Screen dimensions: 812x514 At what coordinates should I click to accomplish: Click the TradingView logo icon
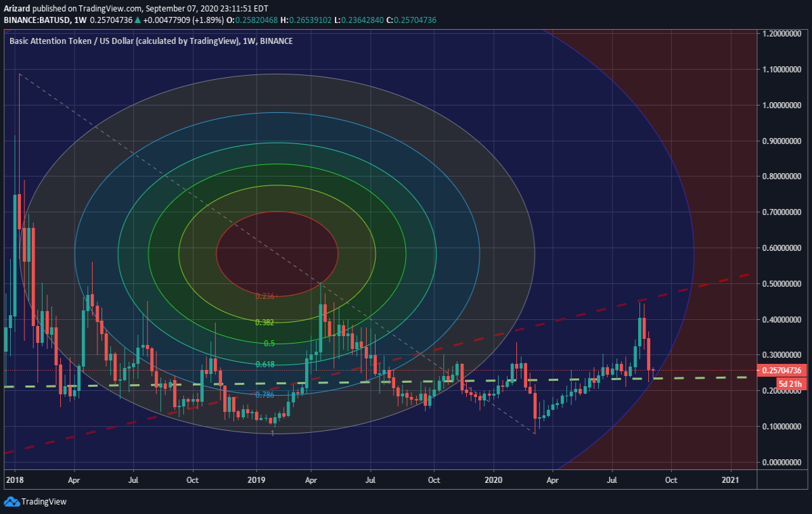pyautogui.click(x=12, y=502)
